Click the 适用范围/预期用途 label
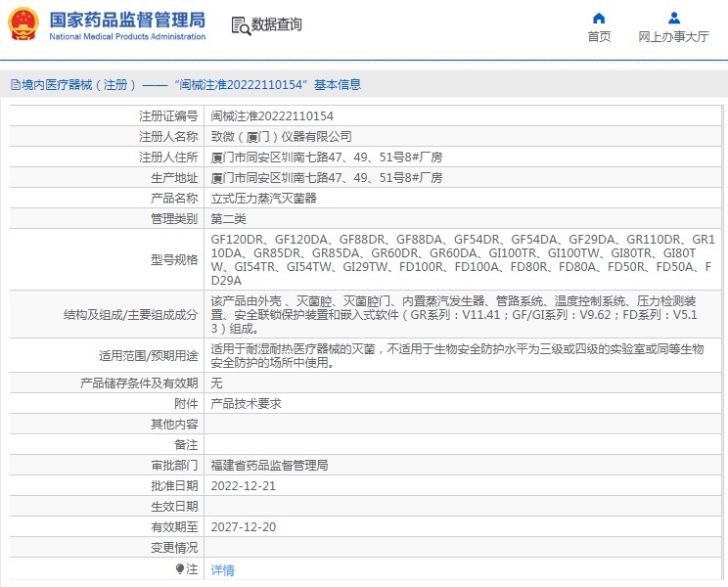The image size is (728, 587). [x=149, y=355]
